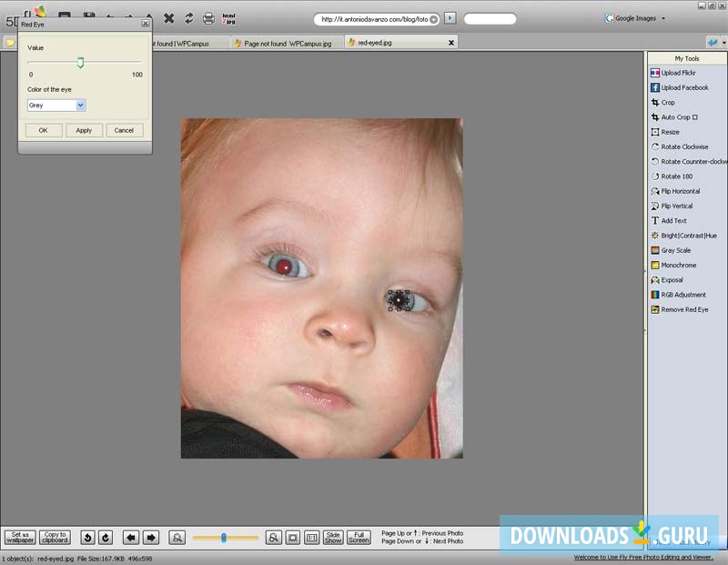Click the URL address field

point(371,19)
